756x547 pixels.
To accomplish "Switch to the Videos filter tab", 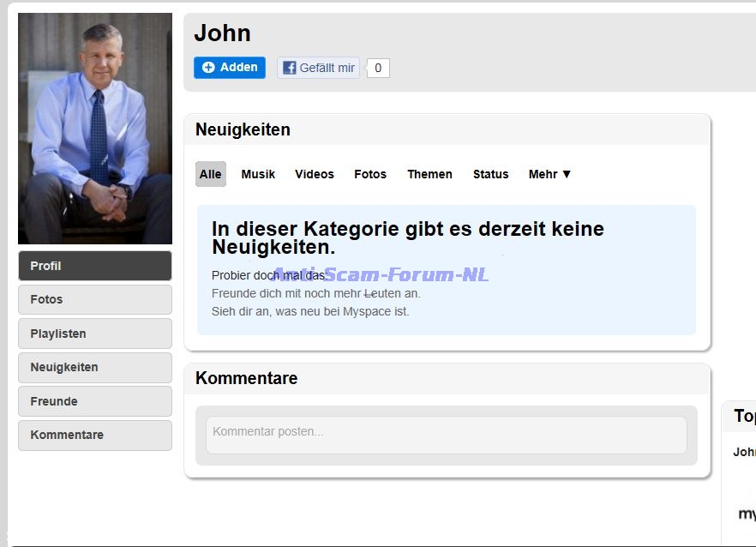I will pos(315,174).
